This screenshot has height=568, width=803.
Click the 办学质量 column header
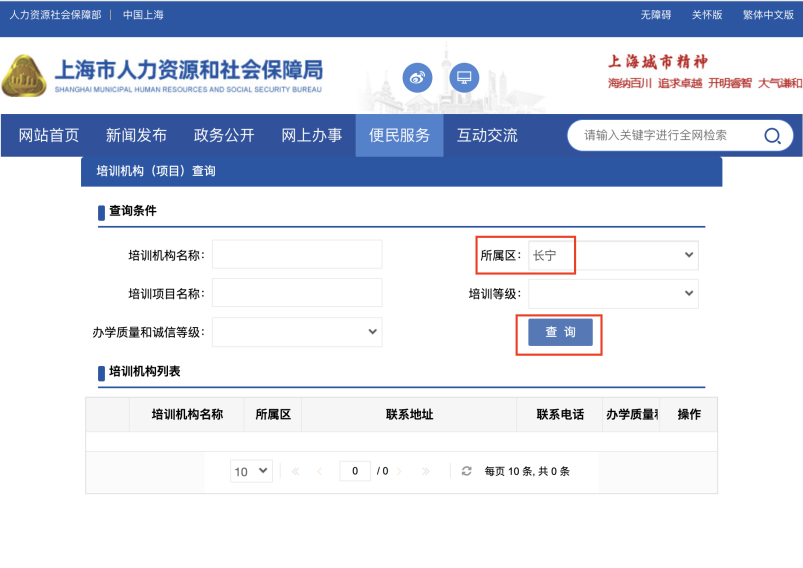[x=631, y=414]
